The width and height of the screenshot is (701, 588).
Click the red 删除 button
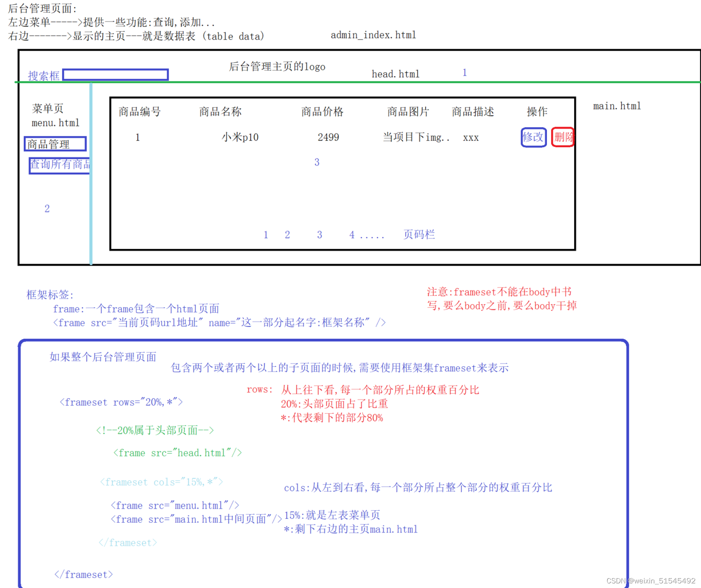click(563, 137)
